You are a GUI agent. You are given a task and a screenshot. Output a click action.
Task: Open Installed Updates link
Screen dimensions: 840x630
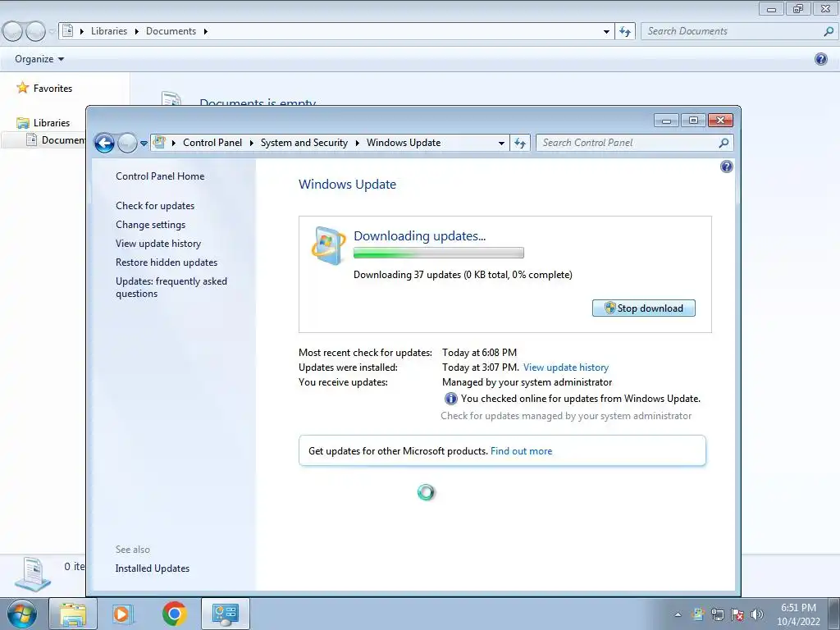coord(152,568)
